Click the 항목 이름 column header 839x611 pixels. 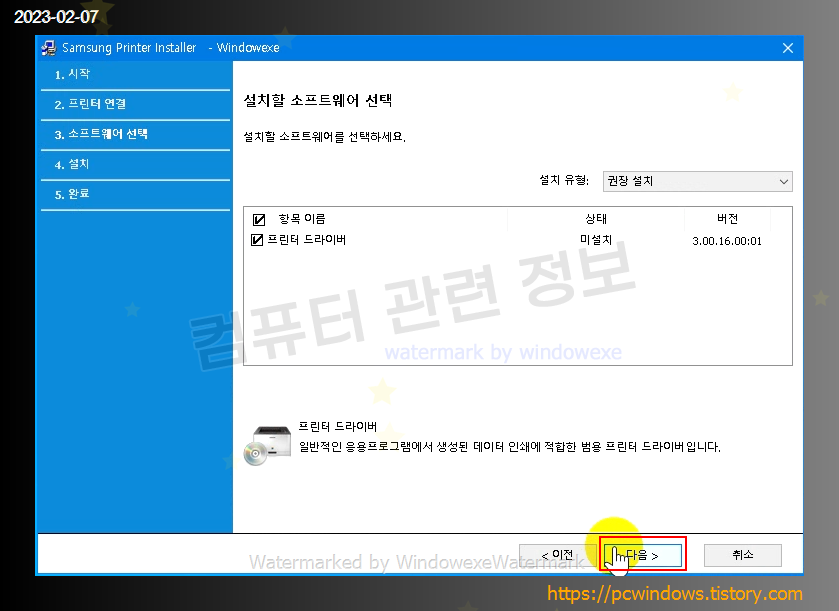click(x=302, y=219)
